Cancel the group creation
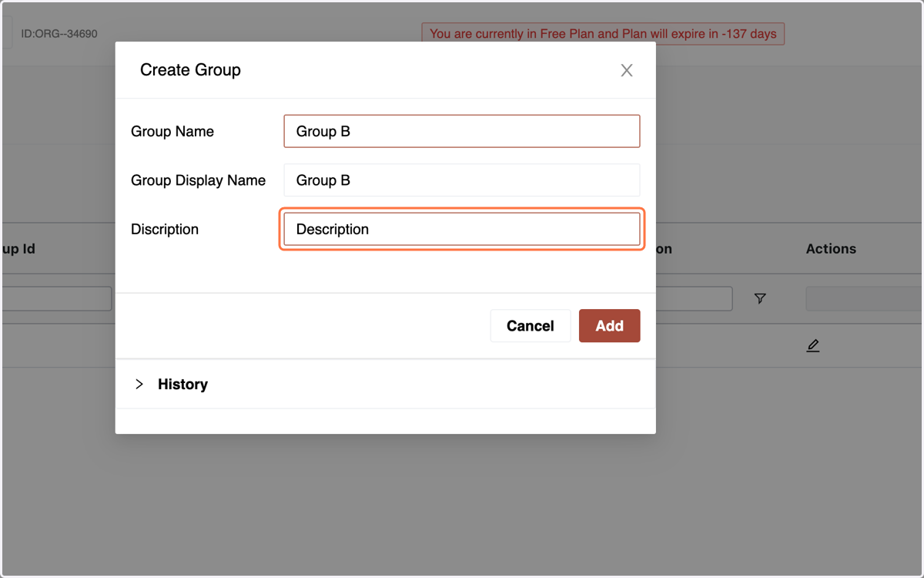This screenshot has height=578, width=924. click(x=531, y=326)
